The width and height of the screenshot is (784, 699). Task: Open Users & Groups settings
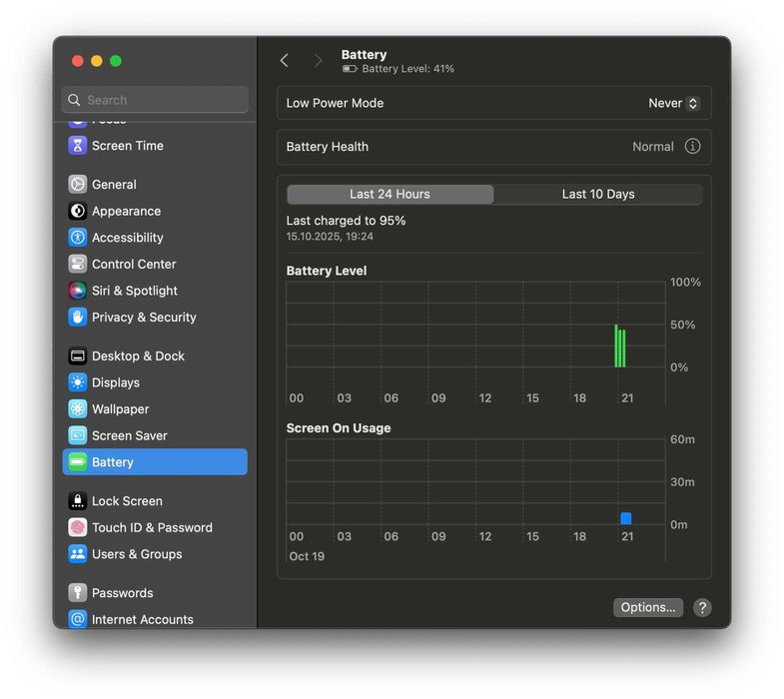click(155, 554)
